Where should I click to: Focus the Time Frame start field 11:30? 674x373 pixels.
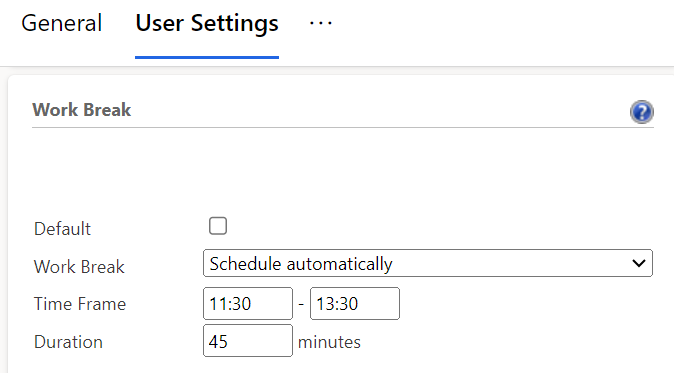tap(248, 304)
